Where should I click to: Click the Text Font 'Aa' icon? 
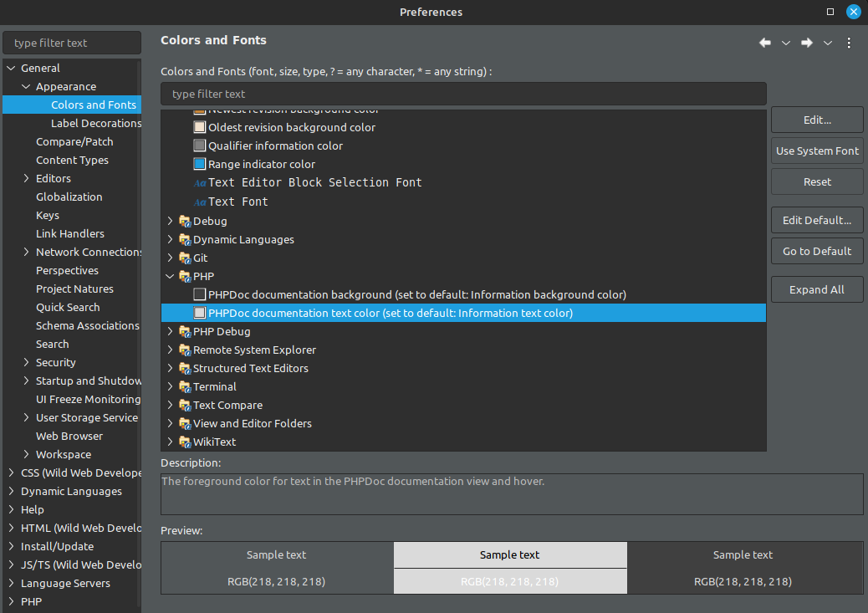[200, 202]
